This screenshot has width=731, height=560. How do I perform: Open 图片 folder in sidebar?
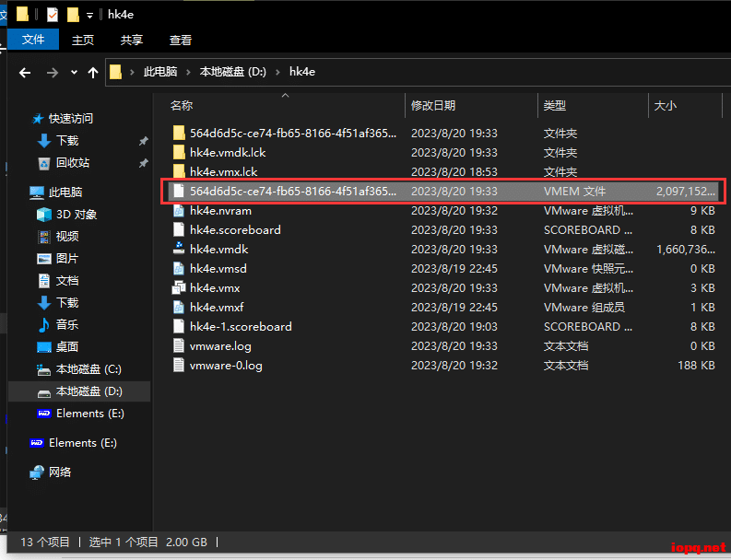(x=67, y=259)
